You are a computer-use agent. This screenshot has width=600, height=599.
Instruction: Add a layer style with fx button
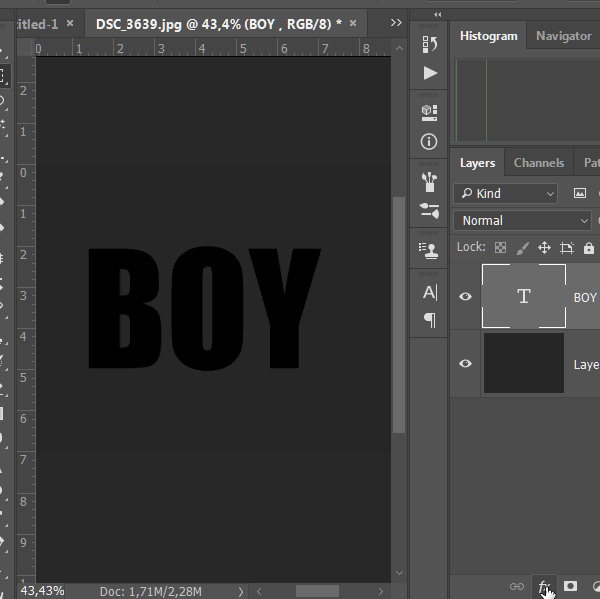coord(544,586)
